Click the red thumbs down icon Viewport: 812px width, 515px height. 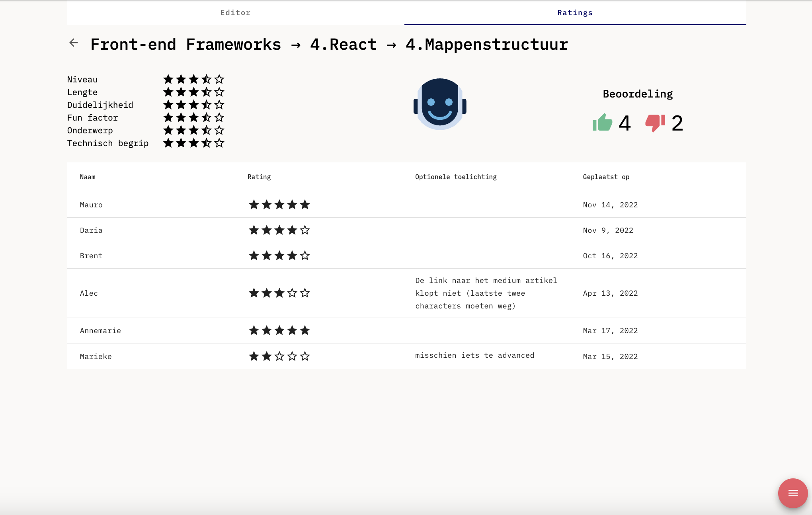point(655,123)
